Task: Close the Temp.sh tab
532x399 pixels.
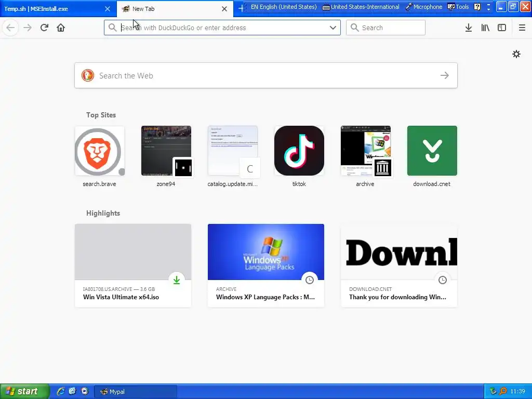Action: click(108, 9)
